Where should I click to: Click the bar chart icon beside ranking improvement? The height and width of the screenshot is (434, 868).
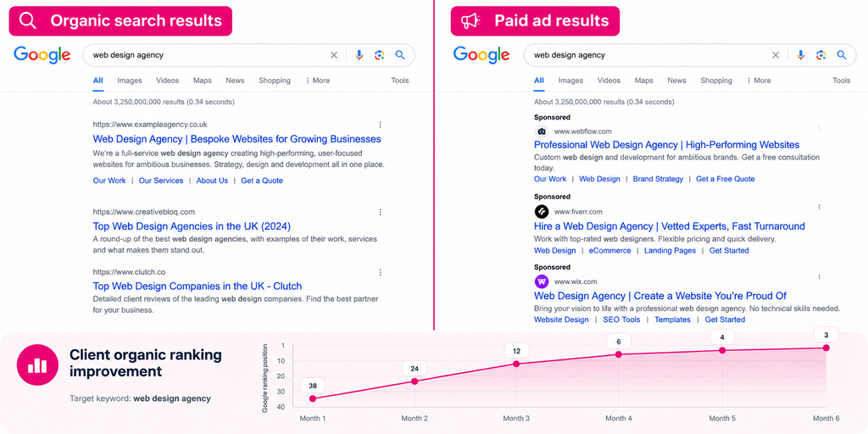click(37, 364)
